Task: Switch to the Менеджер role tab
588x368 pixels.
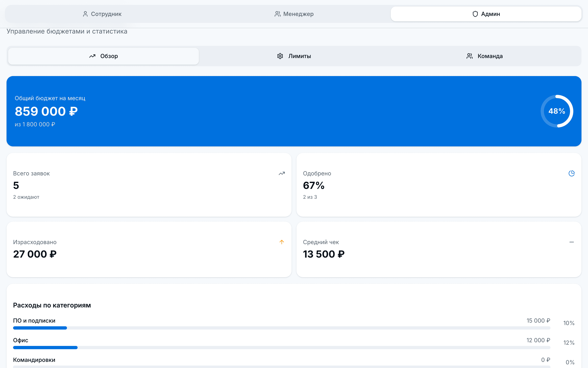Action: 294,14
